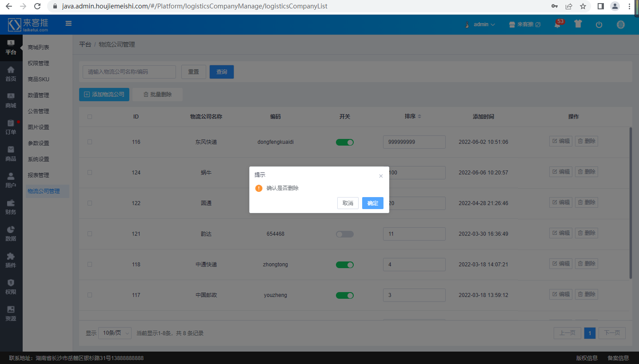This screenshot has height=364, width=639.
Task: Click 编辑 for 东风快递 row
Action: tap(561, 141)
